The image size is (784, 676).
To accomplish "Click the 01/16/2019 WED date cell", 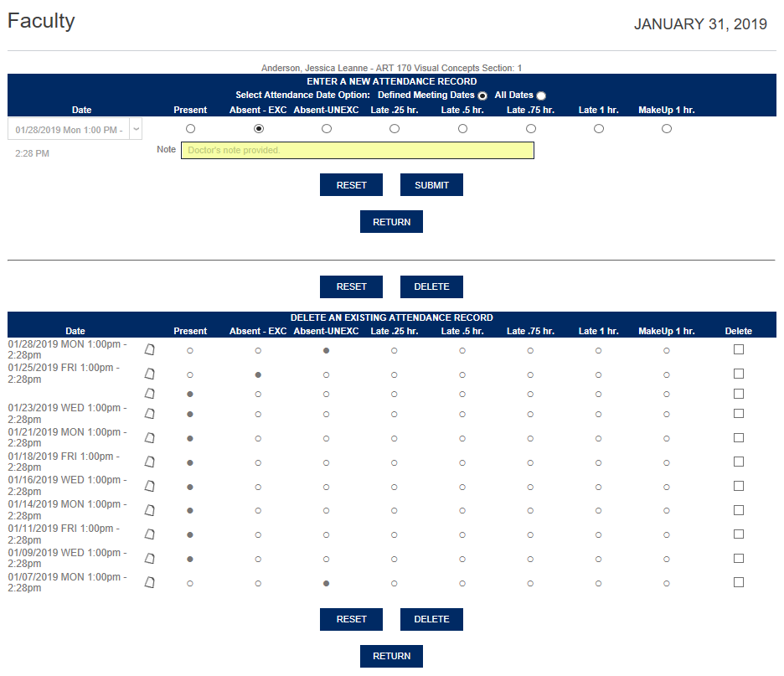I will click(68, 486).
